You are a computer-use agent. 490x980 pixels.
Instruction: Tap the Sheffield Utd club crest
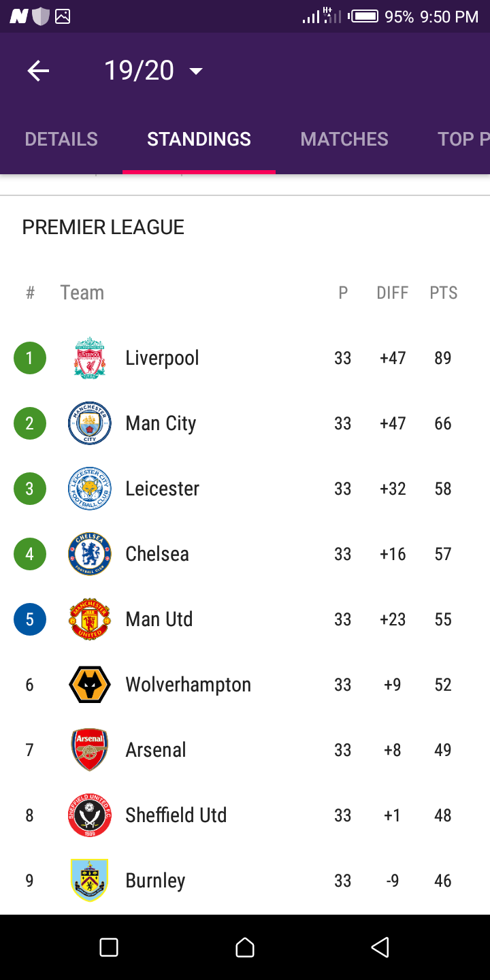(x=90, y=815)
